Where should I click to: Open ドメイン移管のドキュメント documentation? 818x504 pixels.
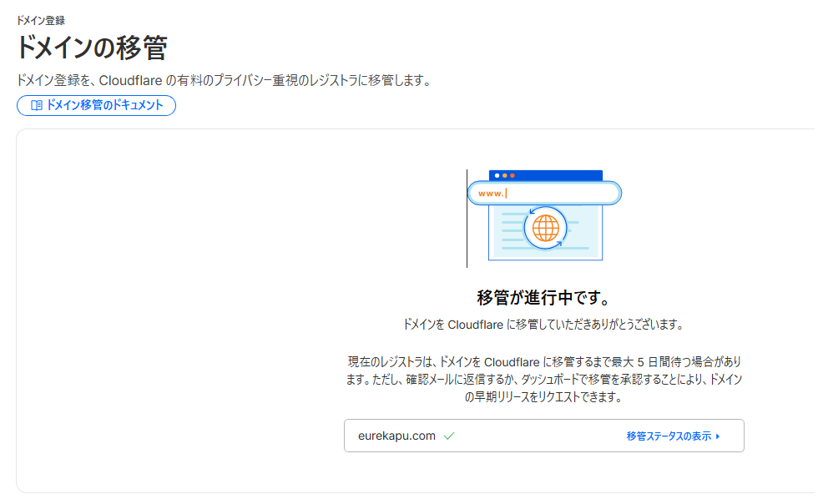click(x=96, y=105)
